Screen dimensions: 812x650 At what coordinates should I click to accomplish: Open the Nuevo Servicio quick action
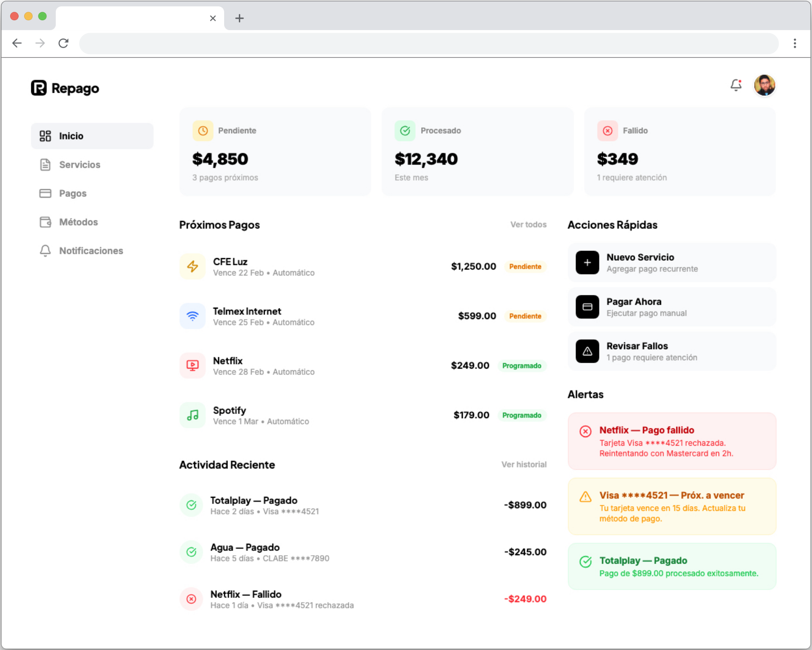click(x=672, y=263)
